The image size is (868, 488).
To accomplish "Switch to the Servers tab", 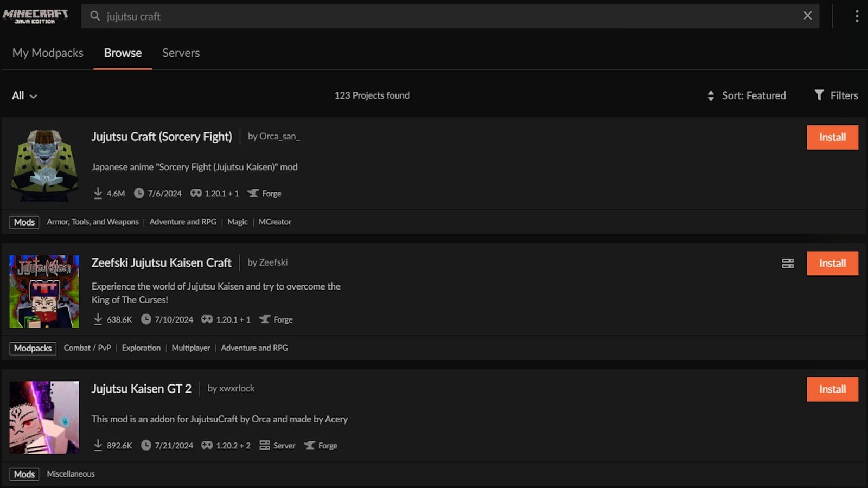I will click(181, 53).
